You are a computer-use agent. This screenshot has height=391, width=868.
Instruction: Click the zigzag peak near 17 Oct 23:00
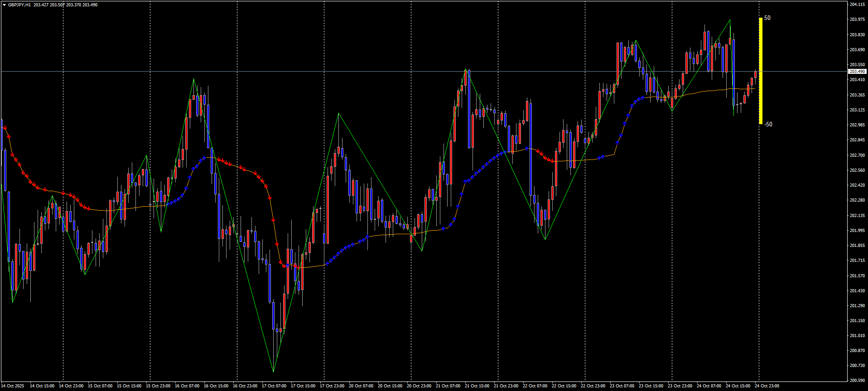(338, 113)
